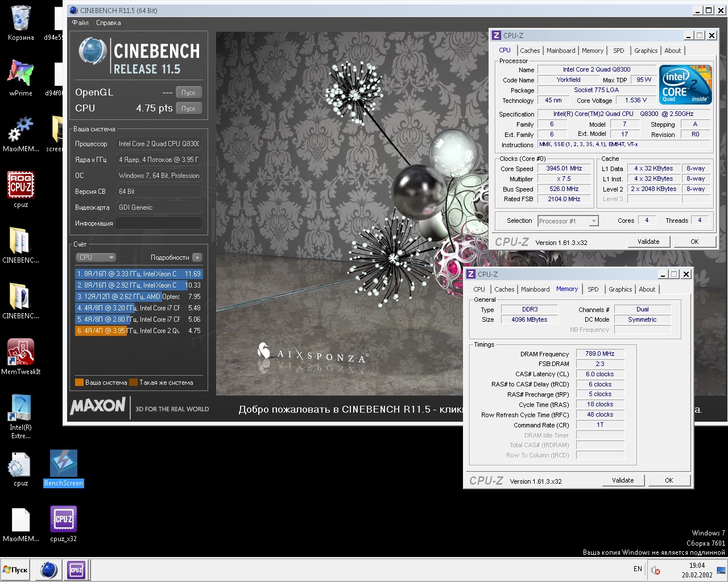Click the CINEBENCH title bar app icon
Image resolution: width=728 pixels, height=582 pixels.
click(73, 10)
